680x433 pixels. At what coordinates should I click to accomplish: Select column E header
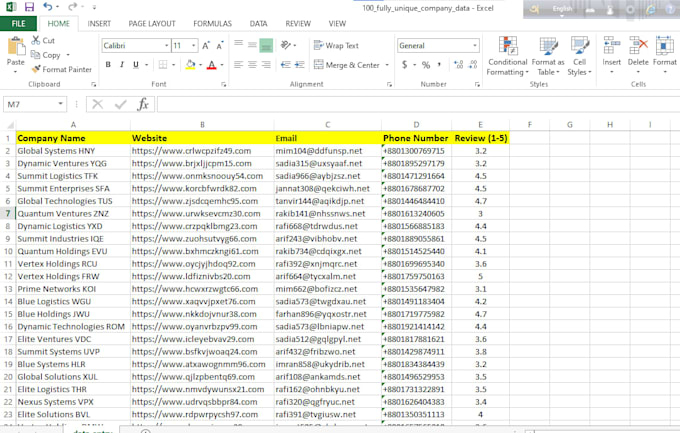point(480,125)
